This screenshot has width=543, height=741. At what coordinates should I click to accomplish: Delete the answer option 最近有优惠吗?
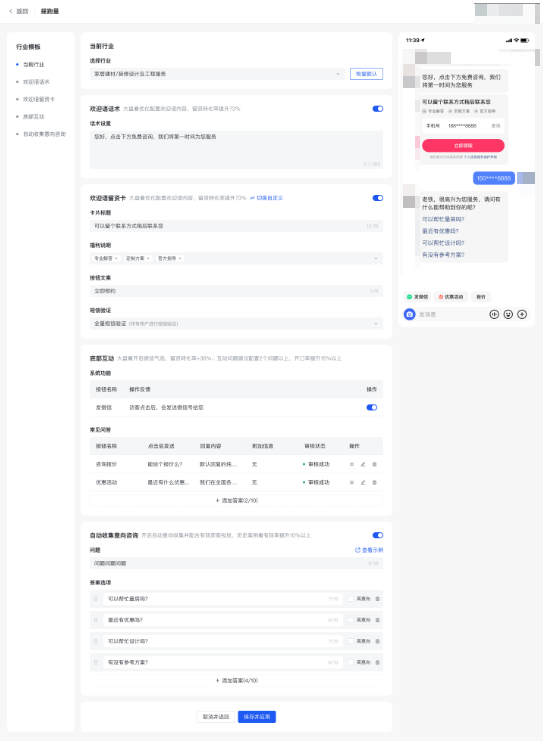click(x=377, y=620)
